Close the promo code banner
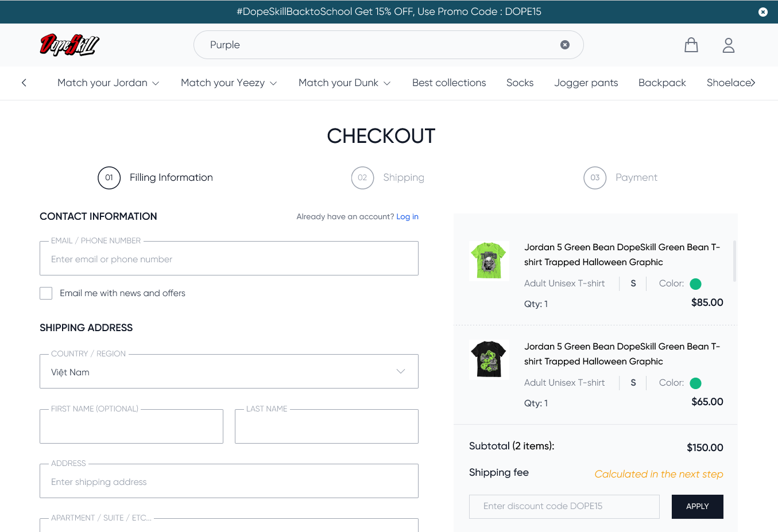Viewport: 778px width, 532px height. [762, 12]
